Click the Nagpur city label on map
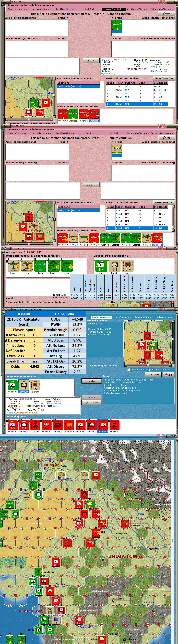 point(118,599)
